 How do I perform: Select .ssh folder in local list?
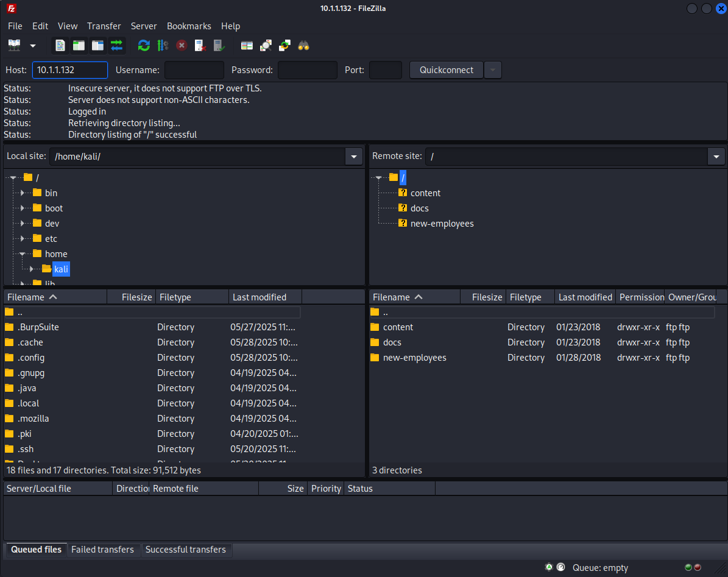click(x=152, y=449)
